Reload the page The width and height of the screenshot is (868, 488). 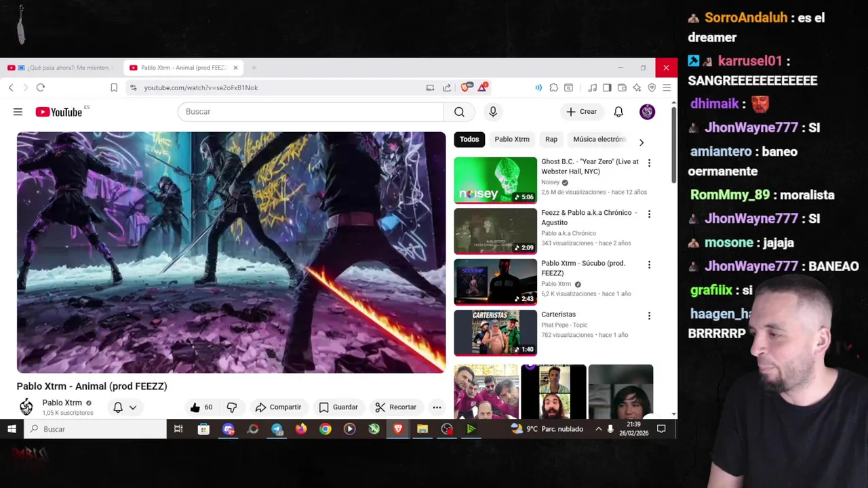pyautogui.click(x=41, y=87)
